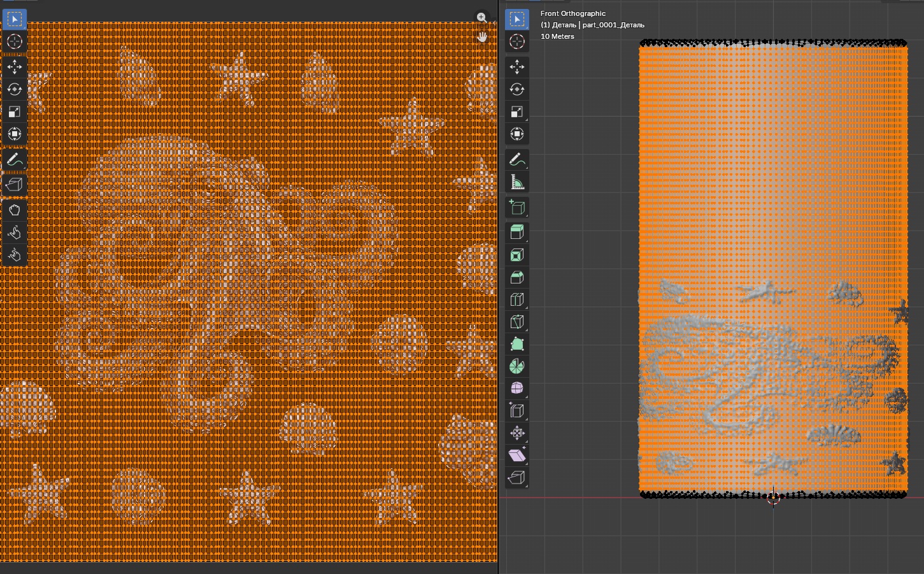The image size is (924, 574).
Task: Activate the UV editor Relax tool
Action: coord(15,233)
